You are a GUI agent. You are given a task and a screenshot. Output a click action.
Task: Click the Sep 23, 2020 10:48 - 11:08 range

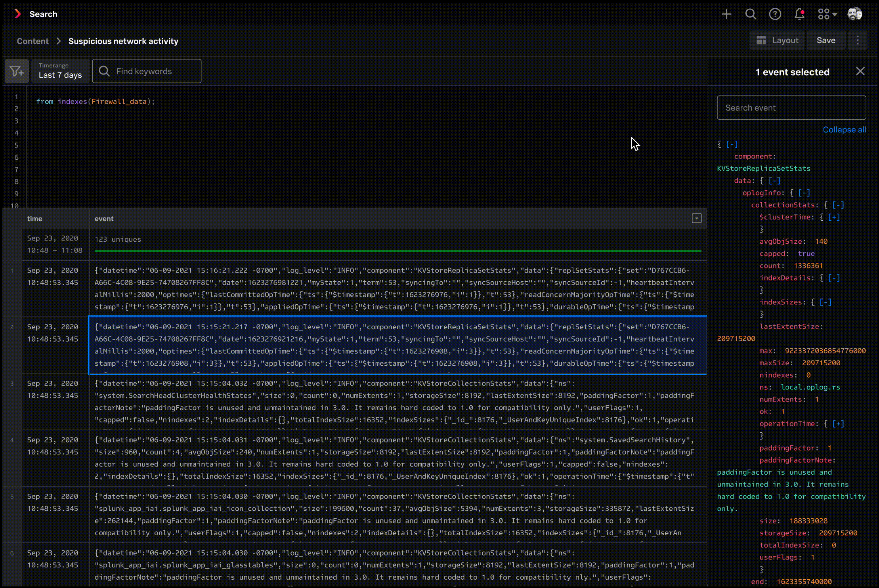point(55,244)
